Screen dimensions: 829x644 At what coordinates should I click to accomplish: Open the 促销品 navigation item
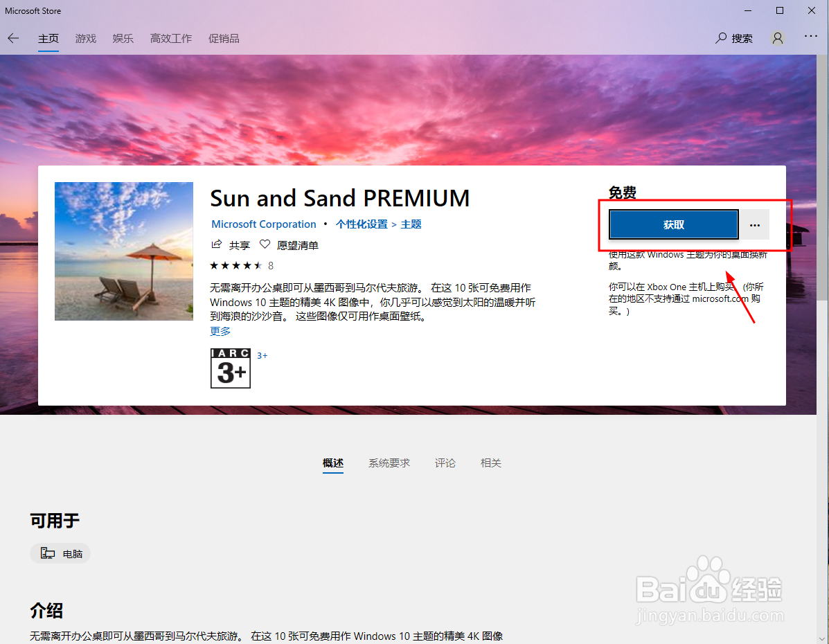coord(223,39)
